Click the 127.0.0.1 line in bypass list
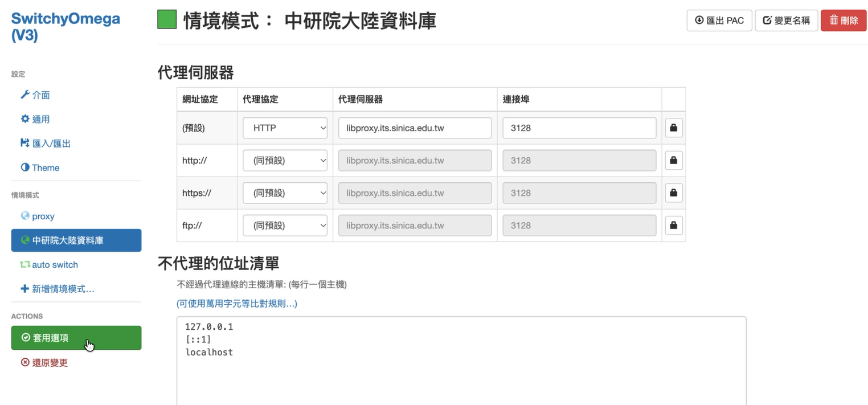Image resolution: width=868 pixels, height=405 pixels. pos(209,327)
